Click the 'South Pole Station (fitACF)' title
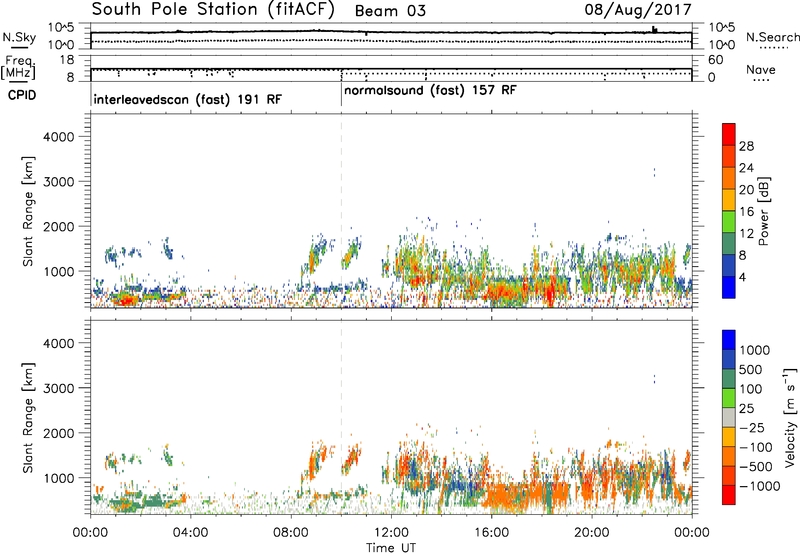 [x=213, y=9]
